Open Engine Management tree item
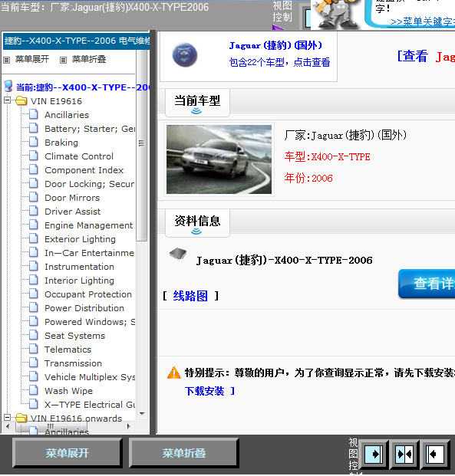This screenshot has width=455, height=476. [x=88, y=225]
